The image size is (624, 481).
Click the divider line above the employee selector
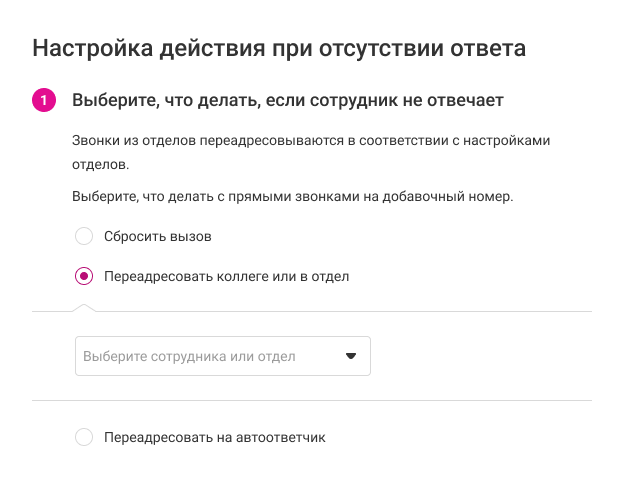pos(340,311)
